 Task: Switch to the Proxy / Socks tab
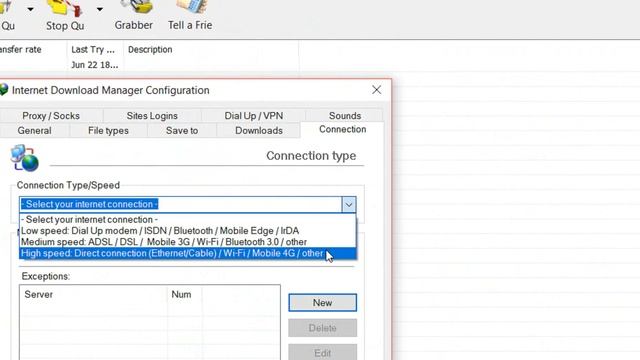tap(51, 116)
